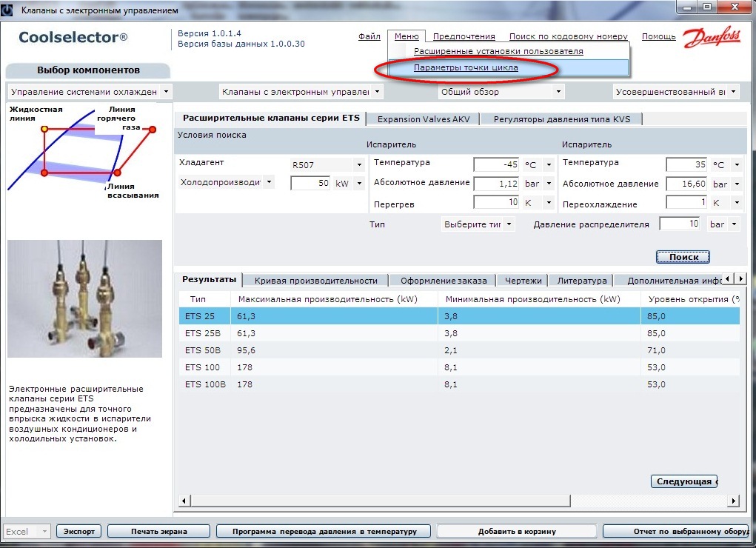Click the Тип column header
Image resolution: width=756 pixels, height=548 pixels.
point(204,299)
